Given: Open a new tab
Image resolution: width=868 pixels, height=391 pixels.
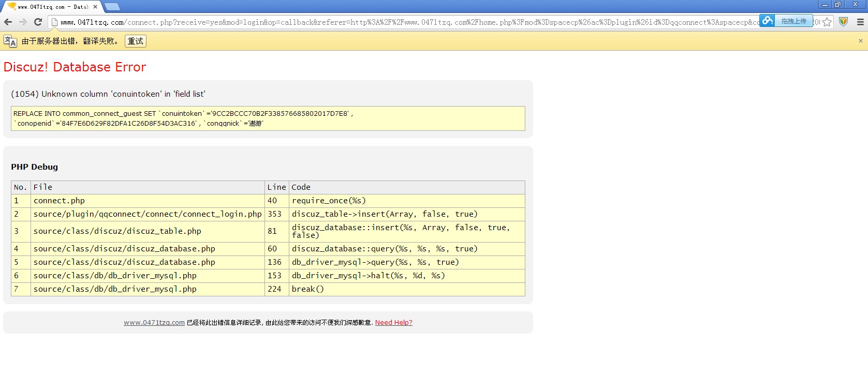Looking at the screenshot, I should point(112,7).
